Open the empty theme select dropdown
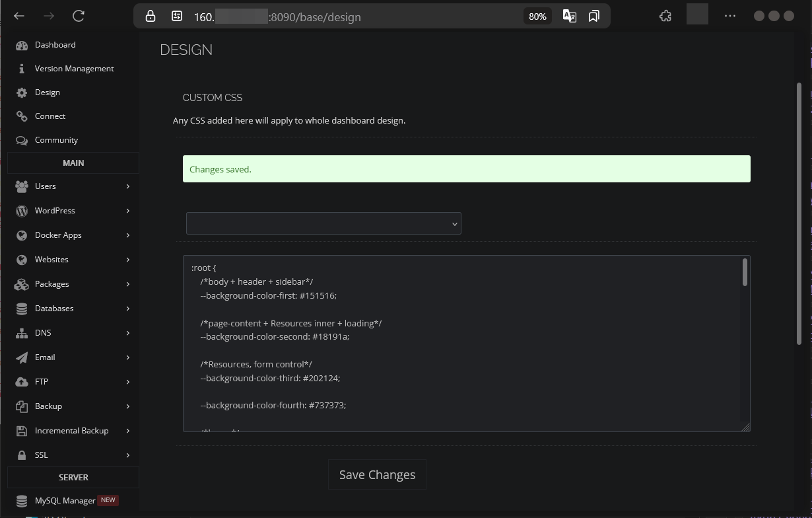The image size is (812, 518). tap(323, 223)
